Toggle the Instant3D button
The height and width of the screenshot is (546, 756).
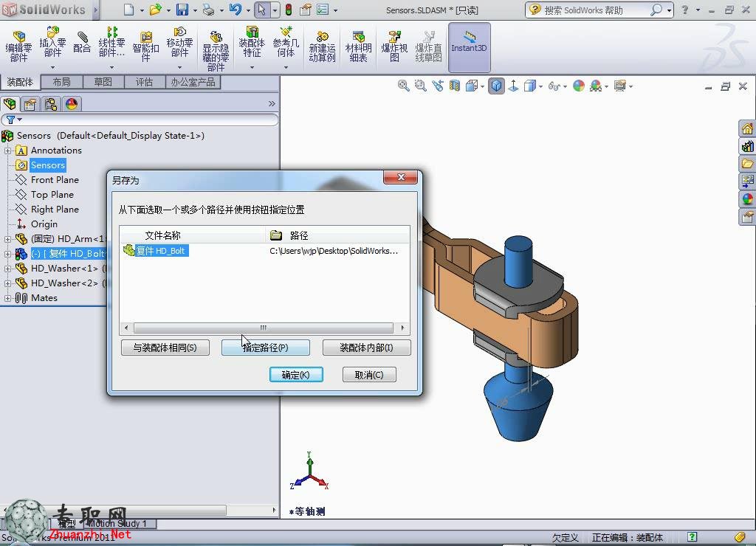point(469,46)
